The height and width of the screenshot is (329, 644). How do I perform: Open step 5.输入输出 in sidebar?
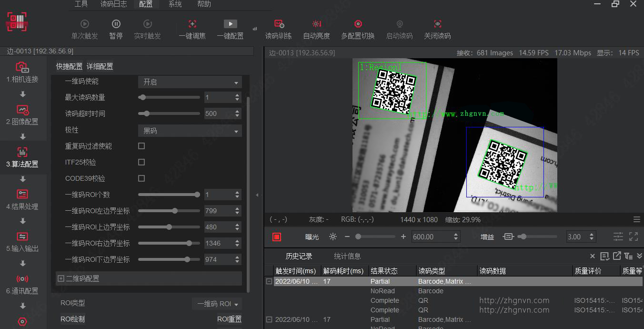(x=22, y=242)
